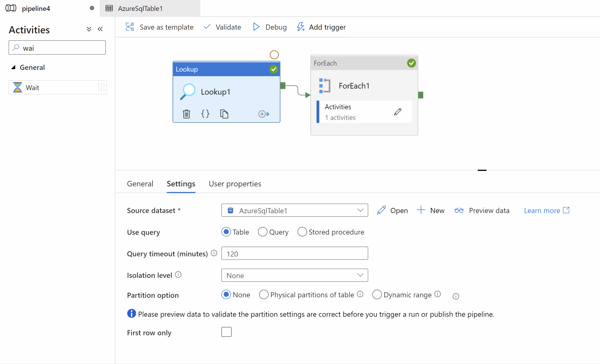This screenshot has height=364, width=600.
Task: Click the Add trigger button label
Action: 327,27
